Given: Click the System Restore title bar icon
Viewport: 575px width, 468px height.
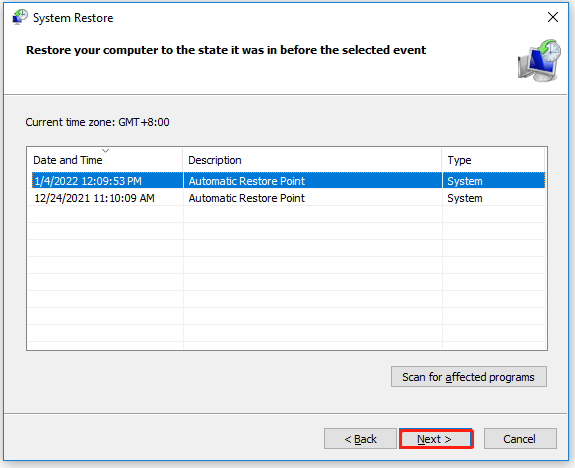Looking at the screenshot, I should click(20, 17).
